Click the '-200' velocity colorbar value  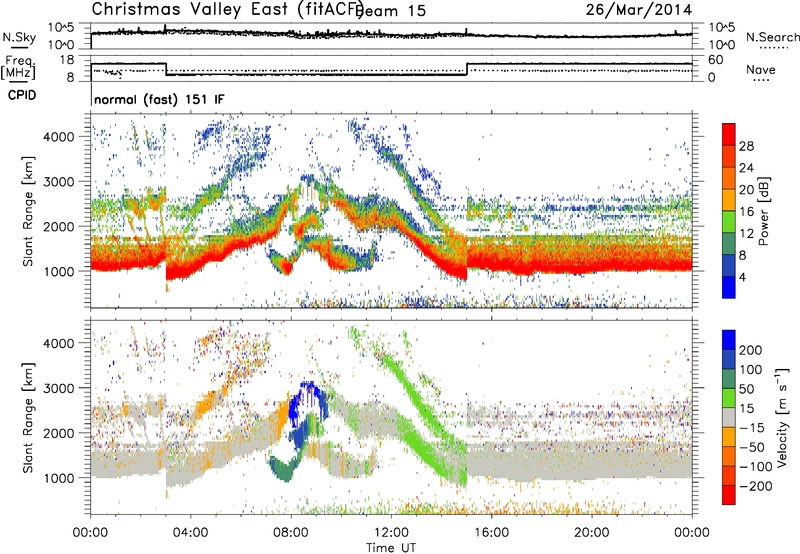point(756,486)
